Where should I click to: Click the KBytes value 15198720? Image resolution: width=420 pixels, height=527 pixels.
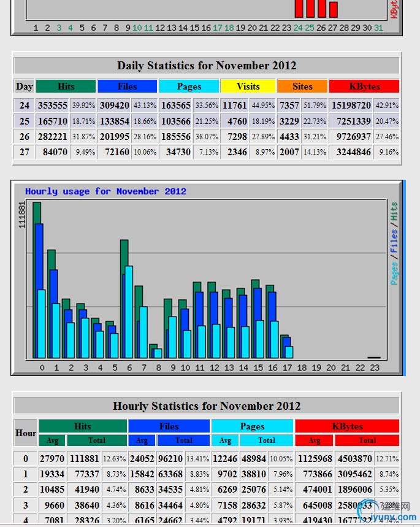[x=351, y=106]
